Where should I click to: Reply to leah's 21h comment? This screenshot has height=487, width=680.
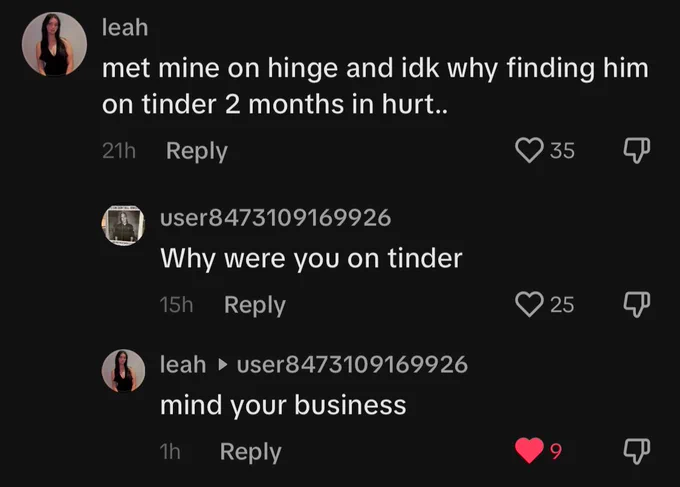tap(197, 151)
